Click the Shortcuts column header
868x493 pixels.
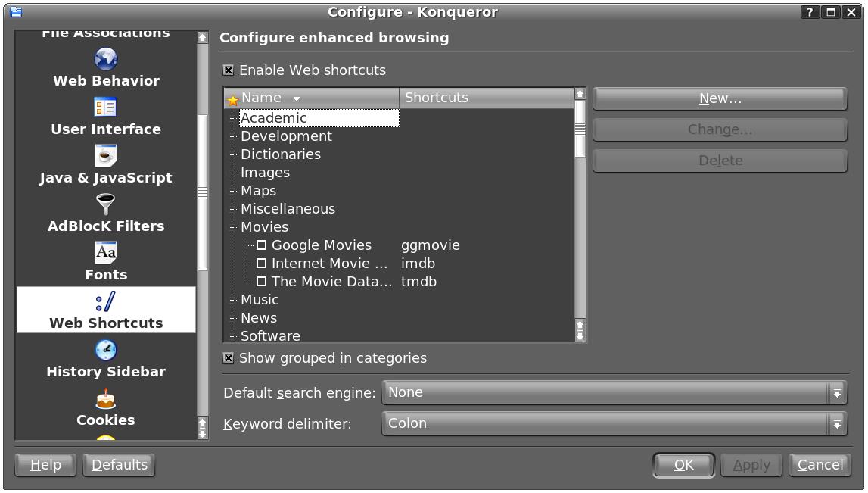[486, 98]
